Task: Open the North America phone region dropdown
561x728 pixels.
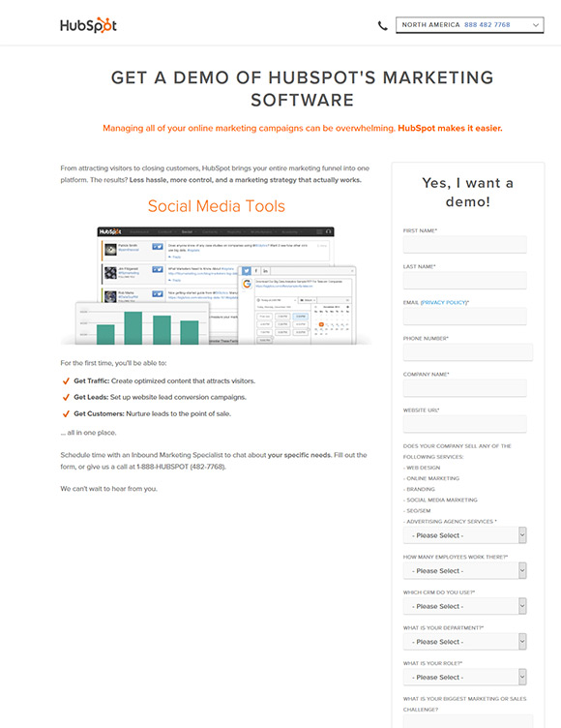Action: (x=469, y=25)
